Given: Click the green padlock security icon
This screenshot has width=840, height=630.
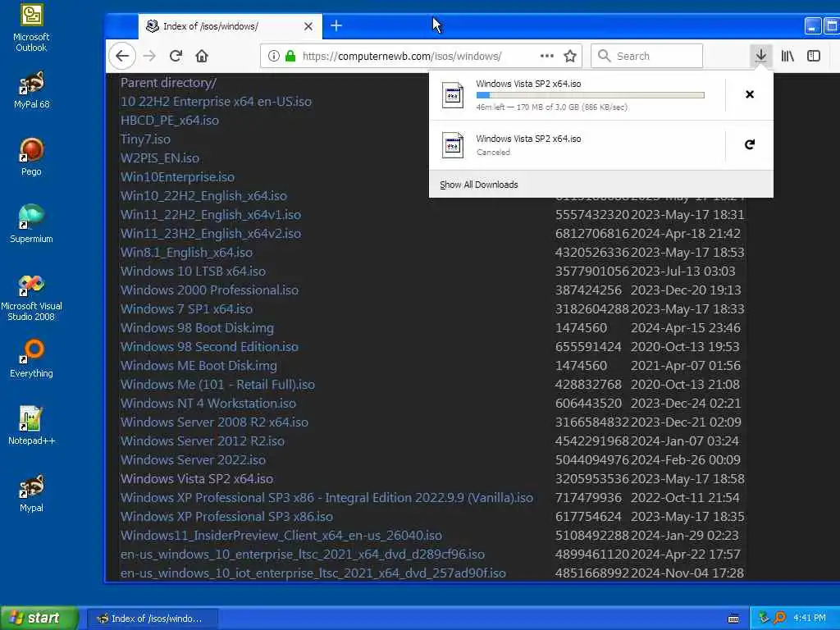Looking at the screenshot, I should pyautogui.click(x=290, y=56).
